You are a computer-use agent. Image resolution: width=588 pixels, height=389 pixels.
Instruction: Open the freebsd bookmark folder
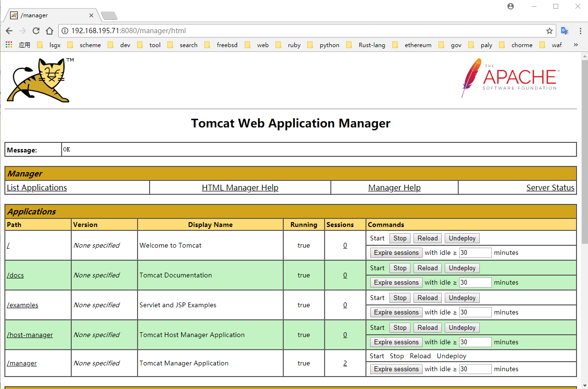tap(221, 45)
